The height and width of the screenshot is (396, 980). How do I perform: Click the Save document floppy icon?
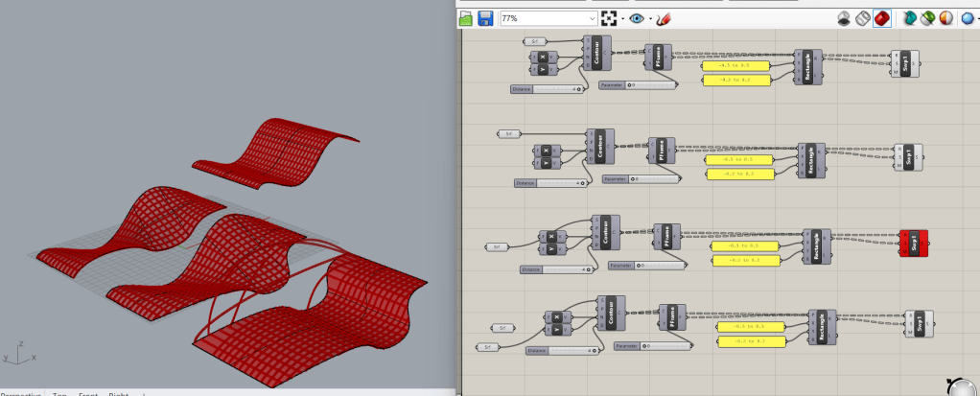(x=485, y=18)
